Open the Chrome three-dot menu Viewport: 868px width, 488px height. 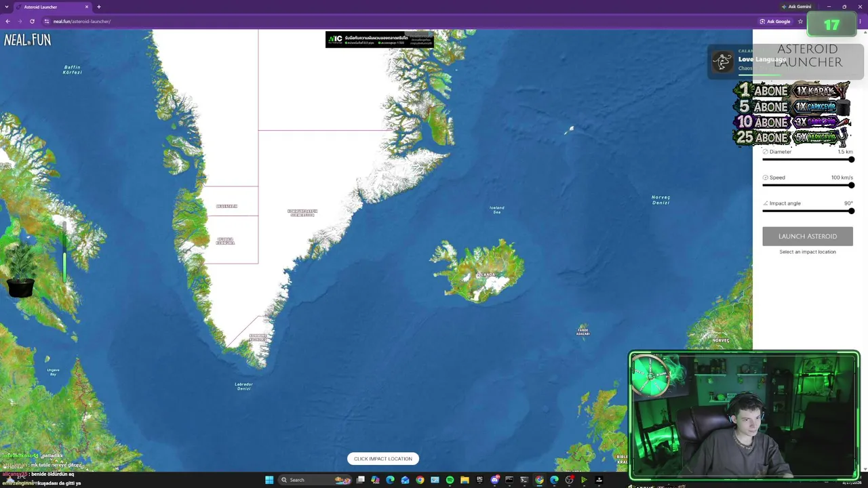click(860, 21)
